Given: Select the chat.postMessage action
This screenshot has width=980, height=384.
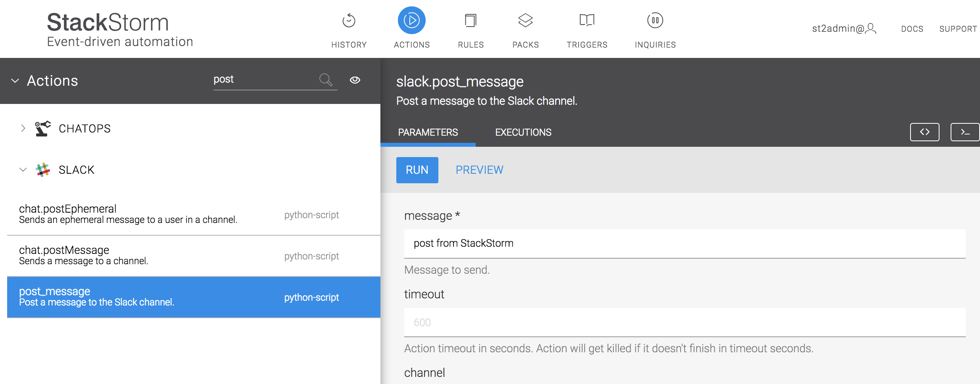Looking at the screenshot, I should click(194, 256).
